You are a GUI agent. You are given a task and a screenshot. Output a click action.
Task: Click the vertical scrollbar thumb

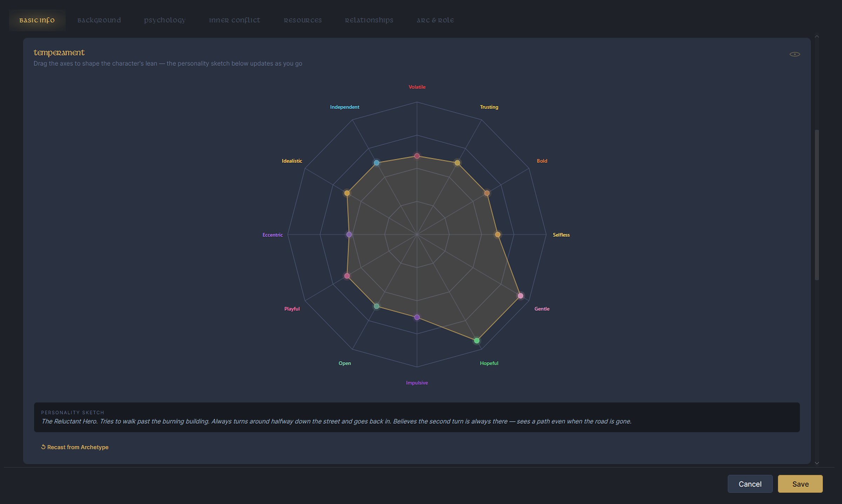click(x=817, y=205)
